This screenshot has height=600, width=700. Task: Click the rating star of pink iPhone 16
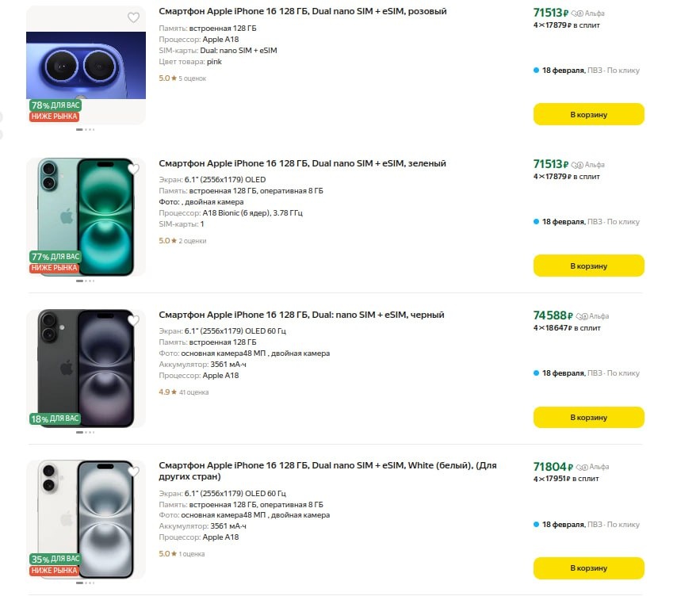pos(174,78)
